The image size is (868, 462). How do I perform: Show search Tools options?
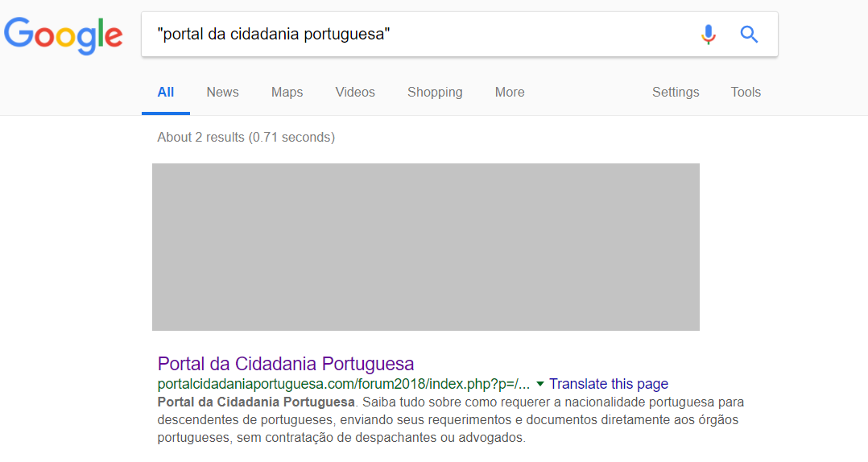(746, 93)
